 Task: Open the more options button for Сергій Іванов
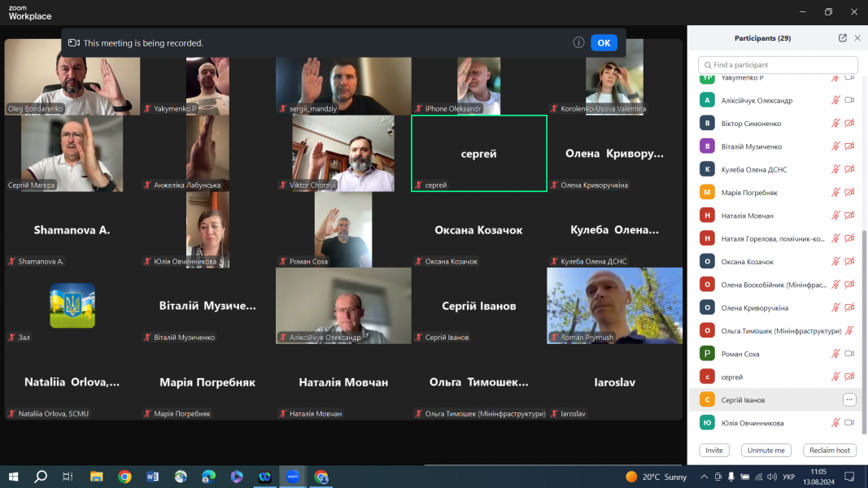pyautogui.click(x=849, y=400)
